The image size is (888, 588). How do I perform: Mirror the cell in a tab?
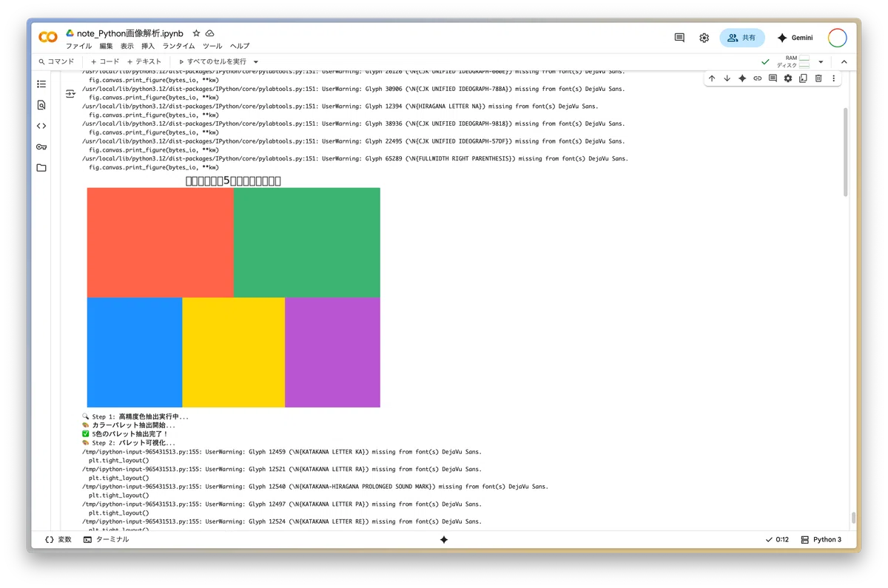tap(803, 78)
